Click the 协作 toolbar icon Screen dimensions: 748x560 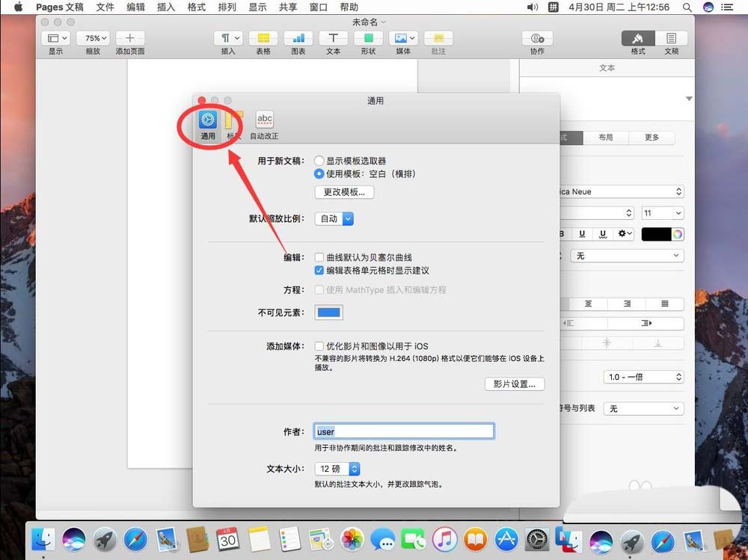[536, 37]
